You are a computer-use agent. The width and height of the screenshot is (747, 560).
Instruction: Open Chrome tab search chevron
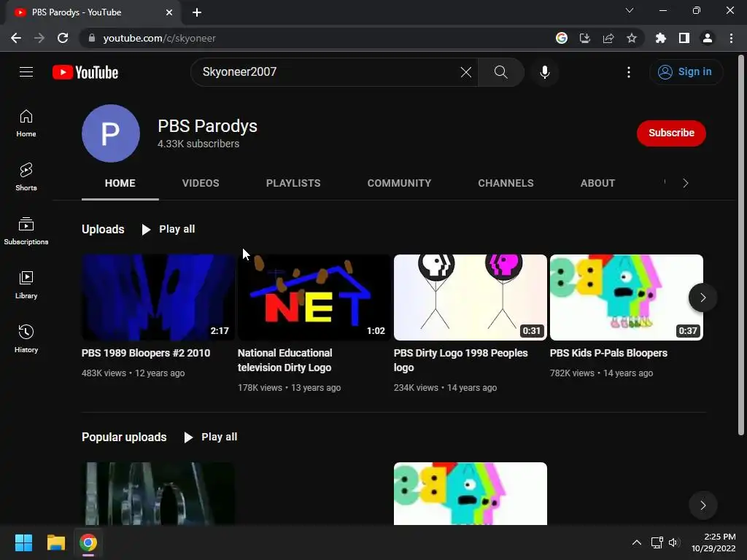coord(630,10)
